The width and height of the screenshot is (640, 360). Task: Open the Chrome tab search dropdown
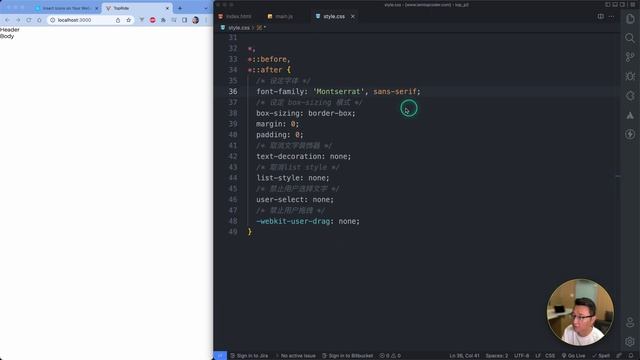click(x=205, y=8)
